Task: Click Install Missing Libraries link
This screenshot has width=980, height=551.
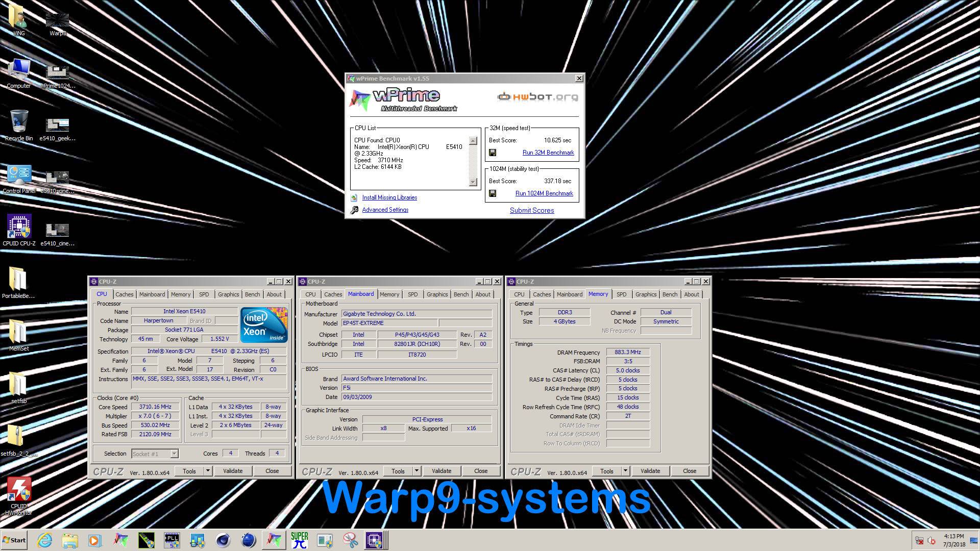Action: [x=389, y=197]
